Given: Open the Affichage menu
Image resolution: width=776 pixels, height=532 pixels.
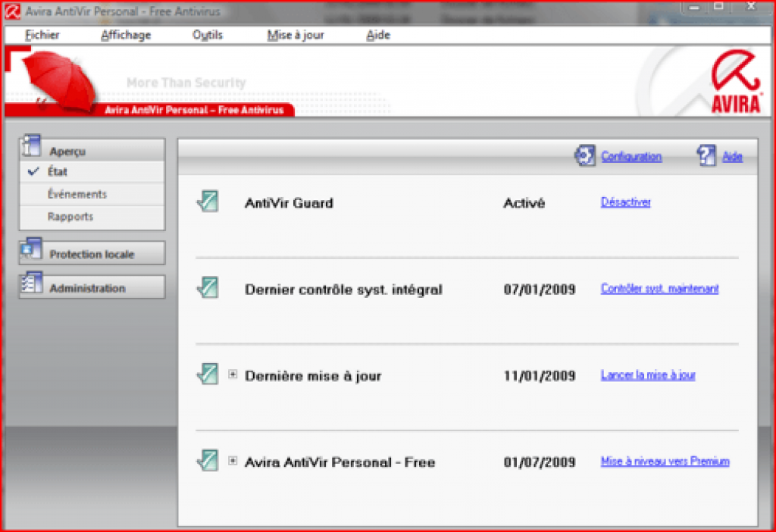Looking at the screenshot, I should tap(126, 35).
